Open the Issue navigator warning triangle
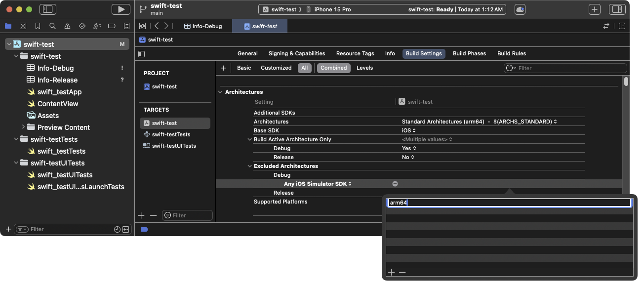Screen dimensions: 644x287 point(67,26)
